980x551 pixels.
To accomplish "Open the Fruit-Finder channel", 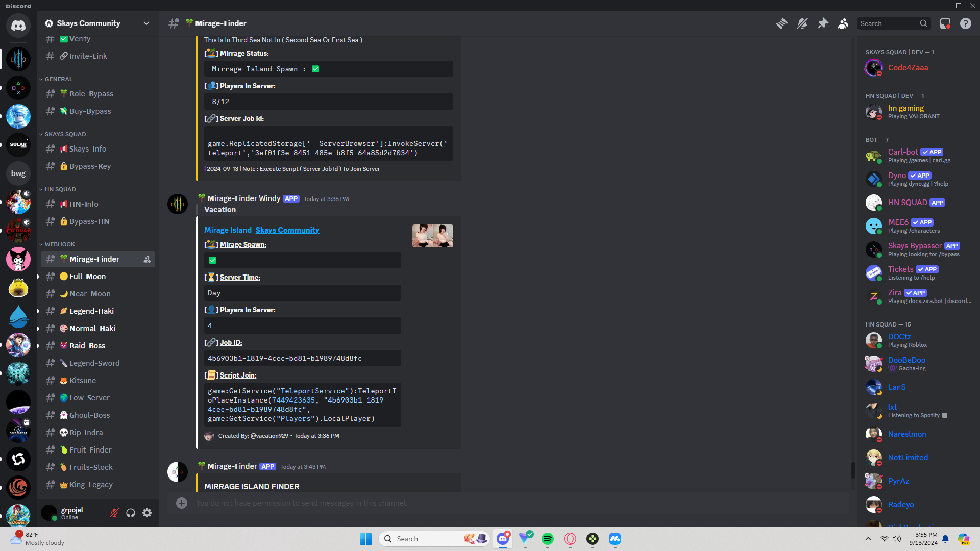I will pos(98,450).
